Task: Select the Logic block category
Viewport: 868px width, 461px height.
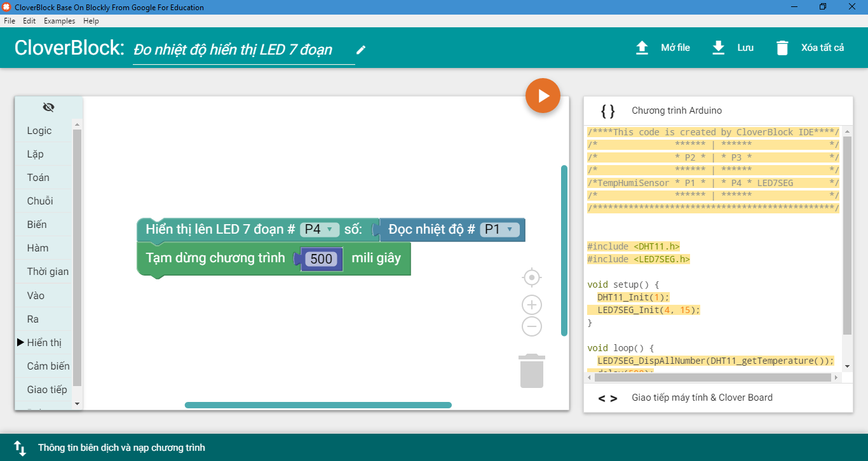Action: coord(44,131)
